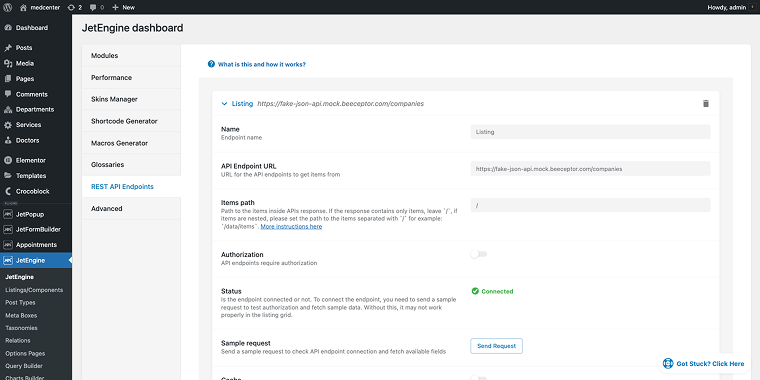Open Options Pages submenu item

point(25,353)
